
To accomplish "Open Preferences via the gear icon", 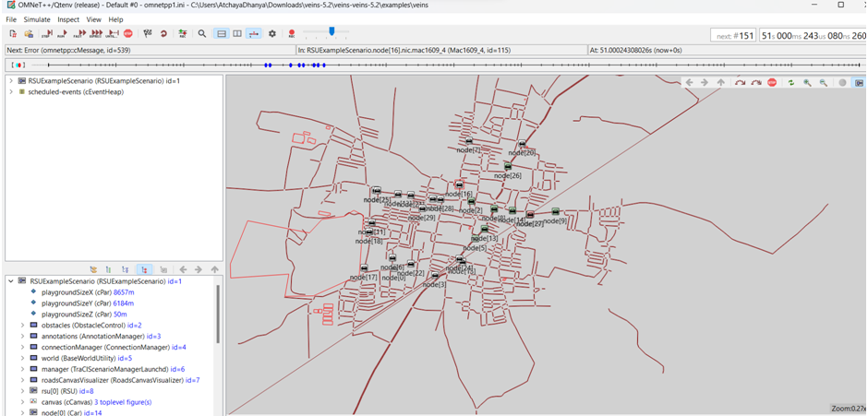I will (x=271, y=34).
